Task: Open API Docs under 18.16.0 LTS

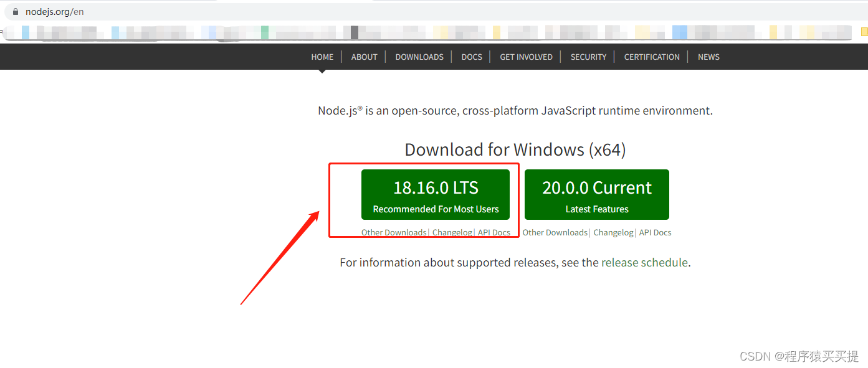Action: click(494, 232)
